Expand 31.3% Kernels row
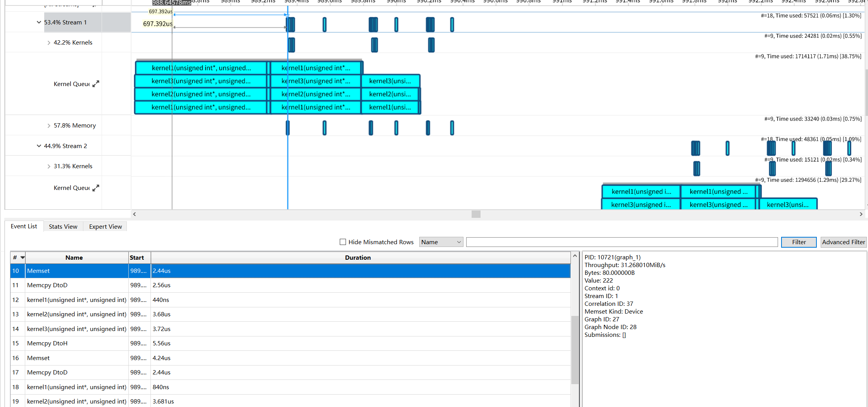The height and width of the screenshot is (407, 868). coord(49,166)
